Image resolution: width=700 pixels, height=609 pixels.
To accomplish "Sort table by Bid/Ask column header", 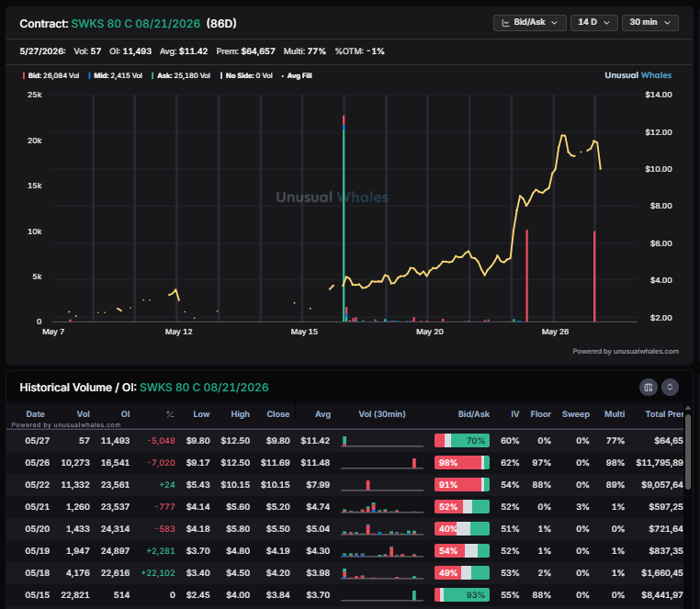I will point(474,414).
